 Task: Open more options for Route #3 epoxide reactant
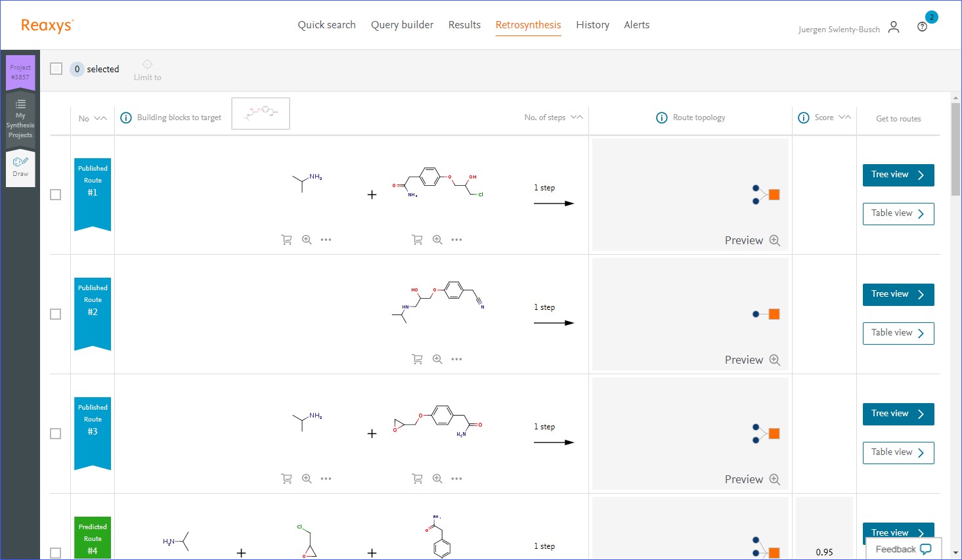(456, 479)
